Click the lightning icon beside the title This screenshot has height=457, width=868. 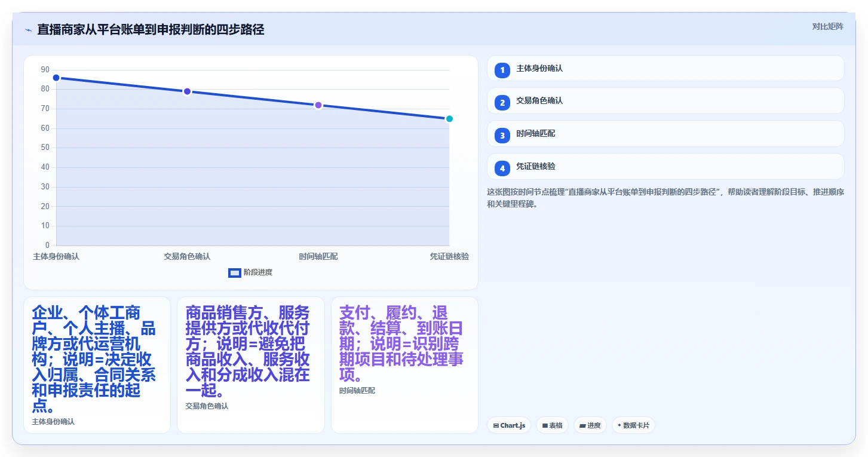[x=28, y=30]
